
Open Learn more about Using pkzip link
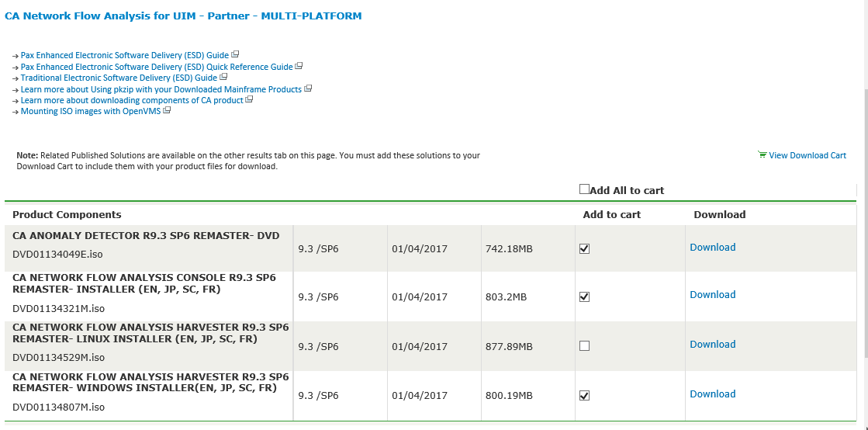click(x=161, y=89)
